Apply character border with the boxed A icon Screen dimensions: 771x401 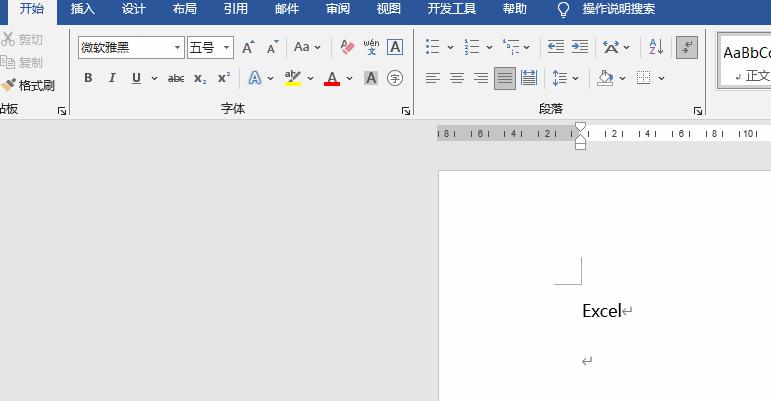pos(395,47)
